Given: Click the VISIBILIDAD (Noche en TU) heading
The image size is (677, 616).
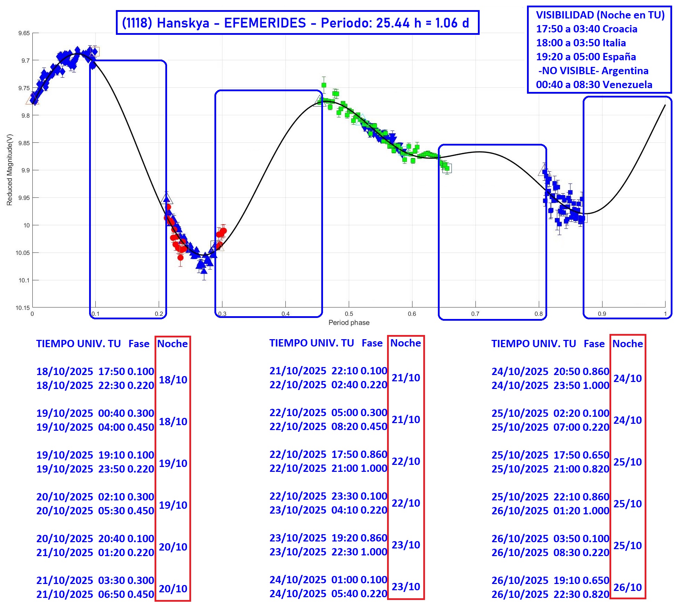Looking at the screenshot, I should 600,15.
